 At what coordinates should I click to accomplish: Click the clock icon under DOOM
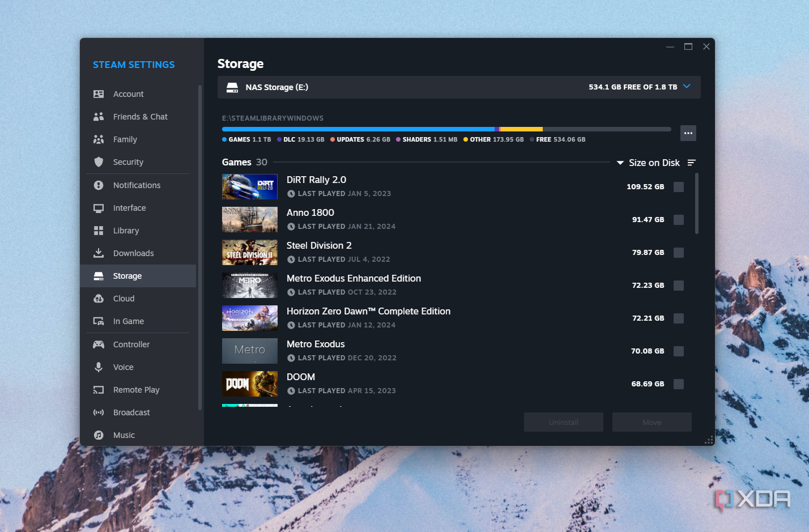[x=291, y=391]
